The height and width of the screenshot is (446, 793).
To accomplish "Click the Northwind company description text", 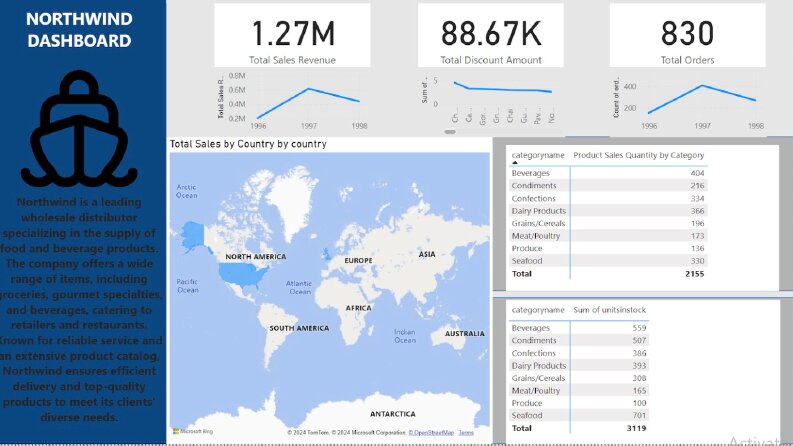I will pos(80,309).
